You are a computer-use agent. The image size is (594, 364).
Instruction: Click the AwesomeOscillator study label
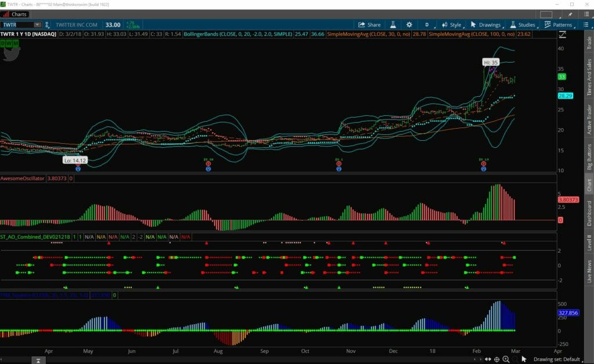tap(23, 178)
